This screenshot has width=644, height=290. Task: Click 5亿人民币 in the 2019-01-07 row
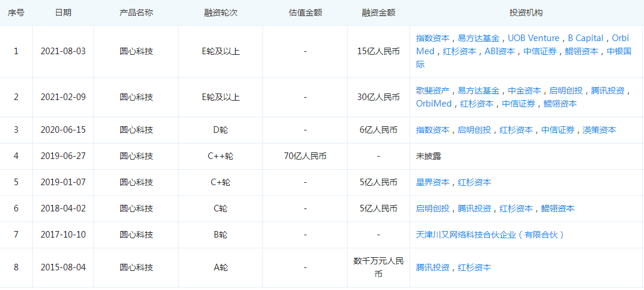pos(379,182)
